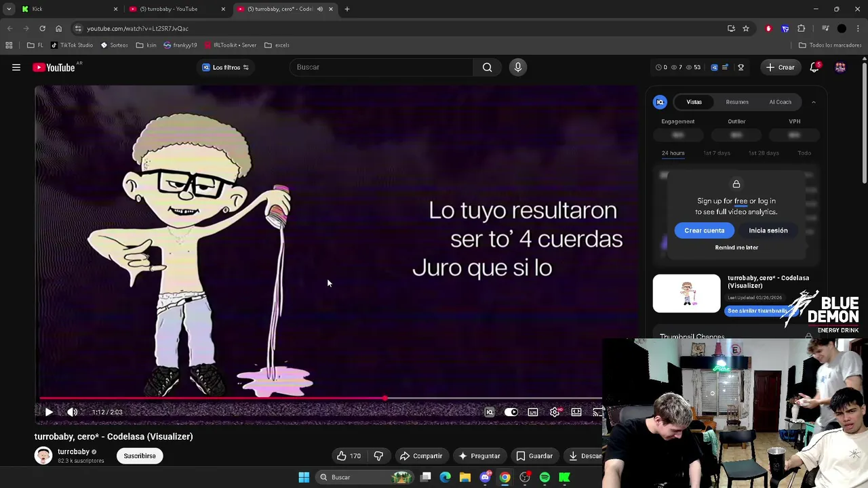Screen dimensions: 868x488
Task: Open the Windows Start menu
Action: point(304,477)
